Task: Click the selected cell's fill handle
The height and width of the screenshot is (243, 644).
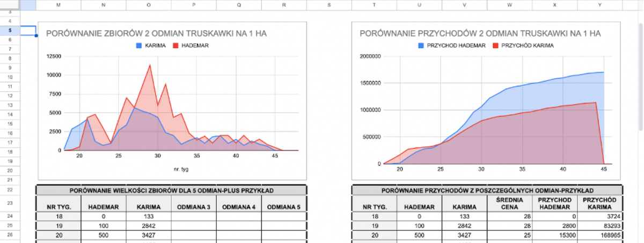Action: pos(36,35)
